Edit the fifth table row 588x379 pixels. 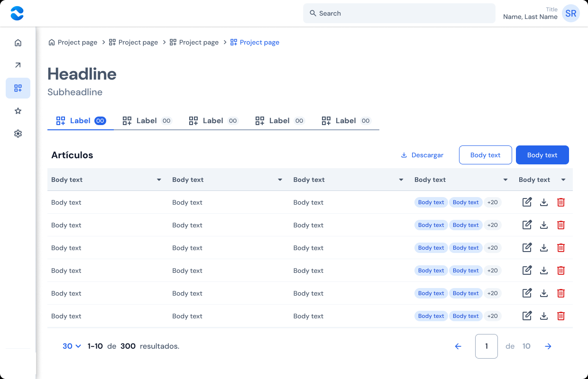[x=527, y=293]
